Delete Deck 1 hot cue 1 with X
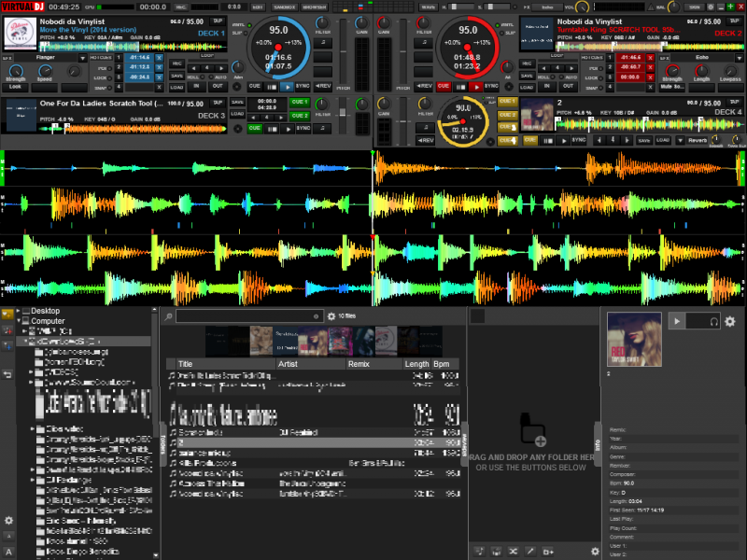This screenshot has width=747, height=560. (159, 58)
